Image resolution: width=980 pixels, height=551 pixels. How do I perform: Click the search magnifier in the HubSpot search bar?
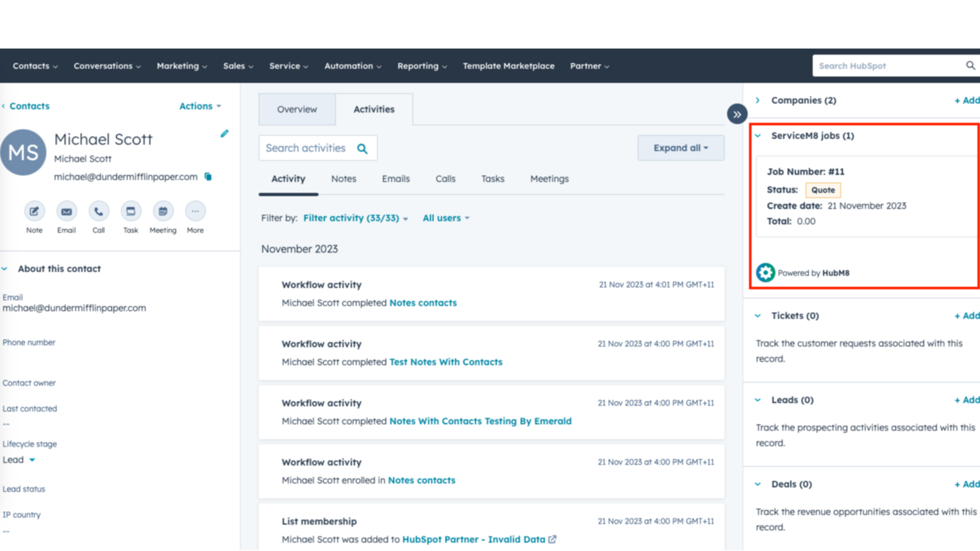[x=970, y=66]
